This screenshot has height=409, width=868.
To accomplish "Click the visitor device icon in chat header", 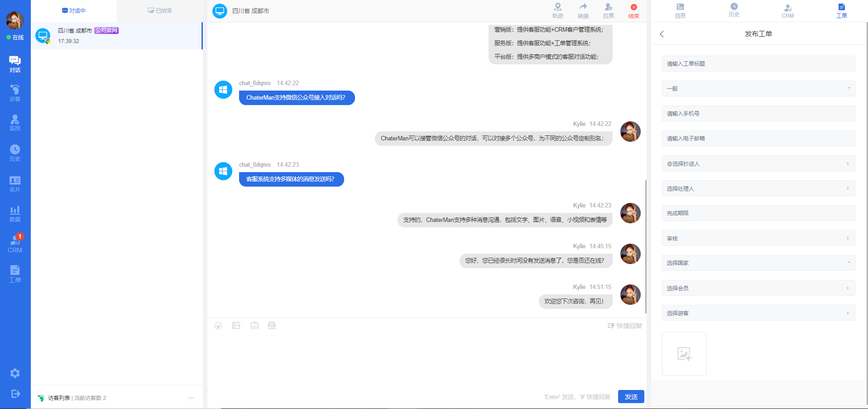I will (x=220, y=11).
